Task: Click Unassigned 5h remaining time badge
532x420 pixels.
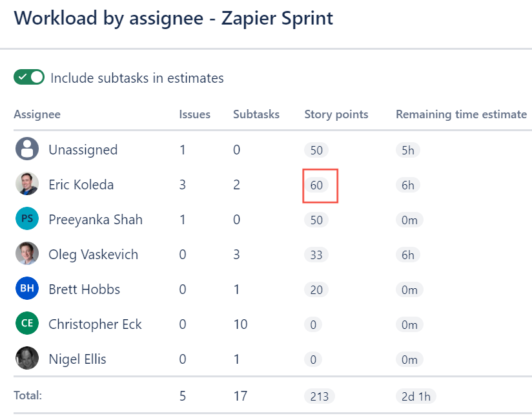Action: [408, 150]
